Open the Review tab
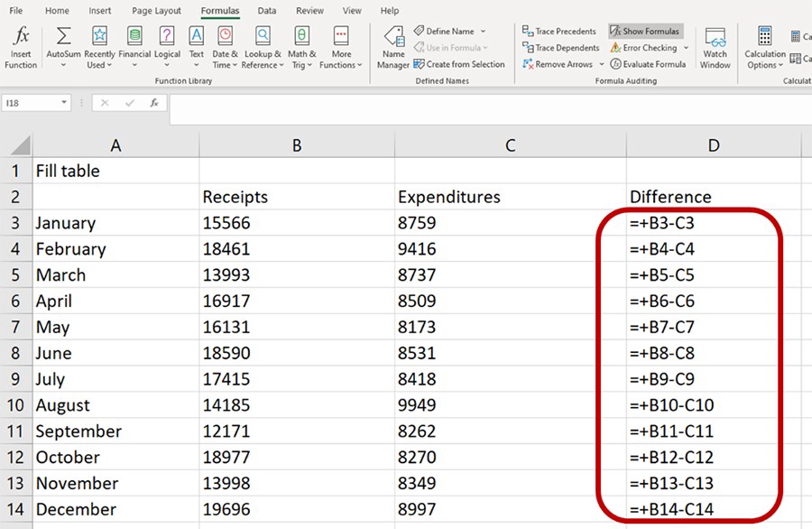 pyautogui.click(x=309, y=11)
